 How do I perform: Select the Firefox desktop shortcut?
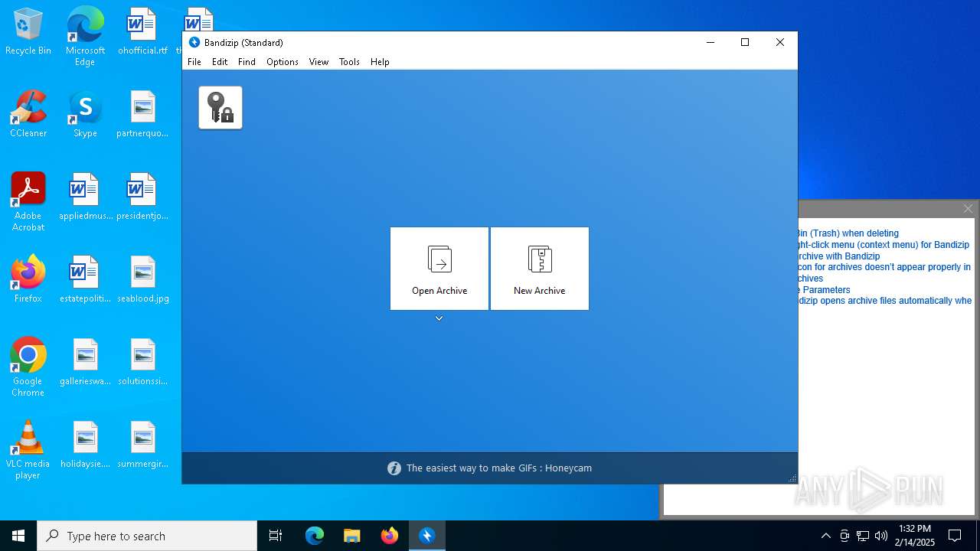coord(28,279)
